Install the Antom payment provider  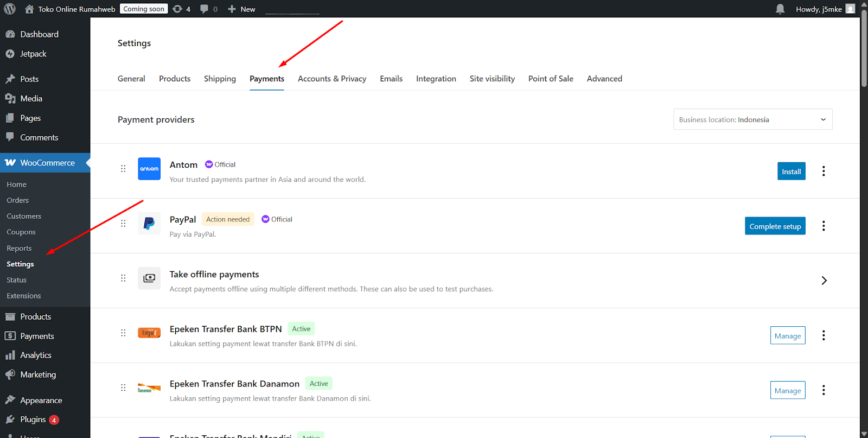(791, 172)
